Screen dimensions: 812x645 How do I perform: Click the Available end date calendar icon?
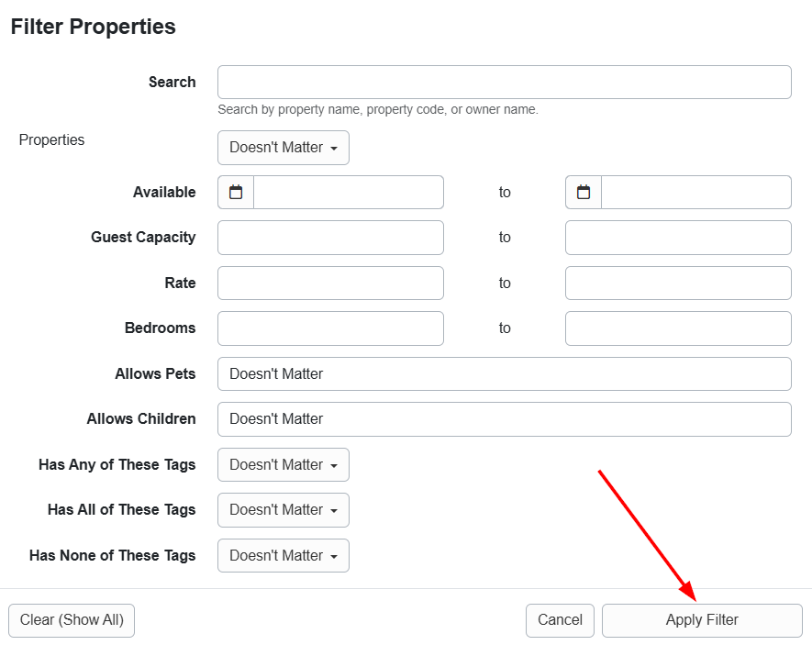(584, 193)
